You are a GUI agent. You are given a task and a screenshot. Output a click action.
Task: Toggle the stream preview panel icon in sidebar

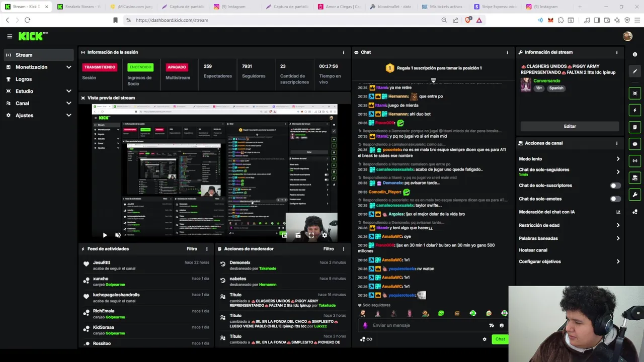635,94
